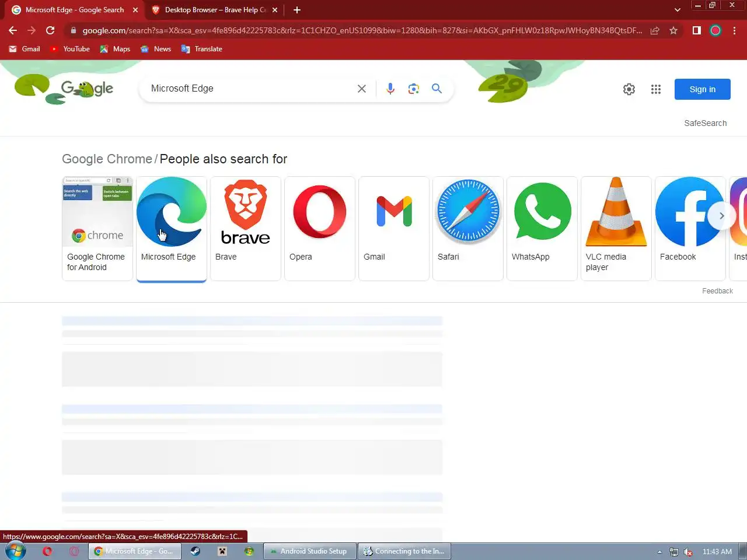The width and height of the screenshot is (747, 560).
Task: Clear the search query with the X
Action: [362, 89]
